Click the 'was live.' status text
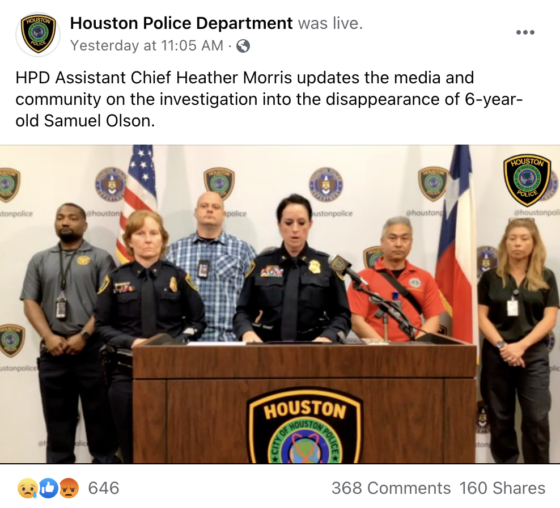Viewport: 560px width, 508px height. [330, 24]
